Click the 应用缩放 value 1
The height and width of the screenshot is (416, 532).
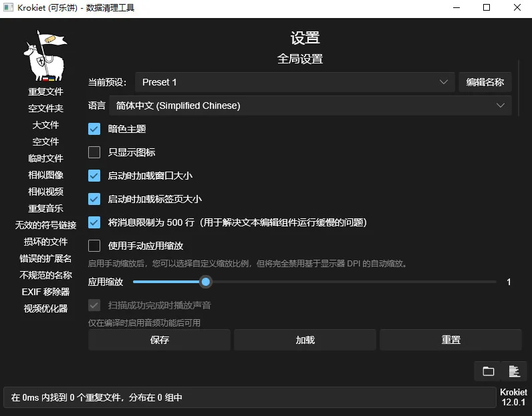(x=509, y=282)
